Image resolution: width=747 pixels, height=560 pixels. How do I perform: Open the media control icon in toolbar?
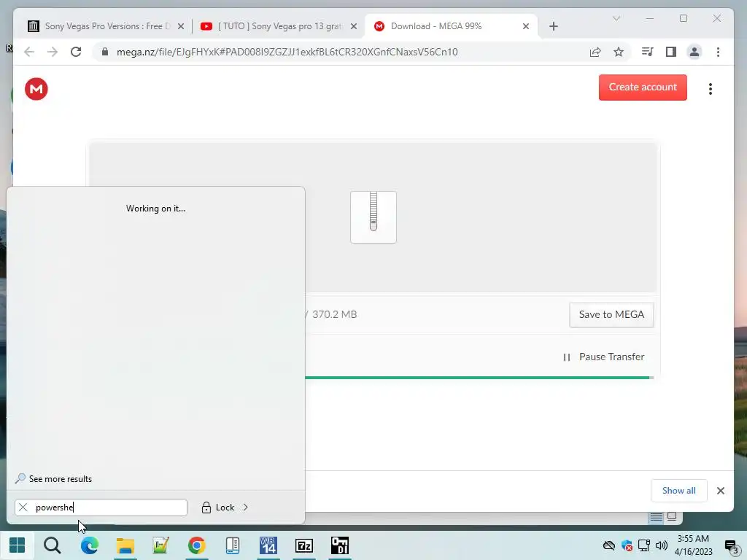tap(648, 52)
